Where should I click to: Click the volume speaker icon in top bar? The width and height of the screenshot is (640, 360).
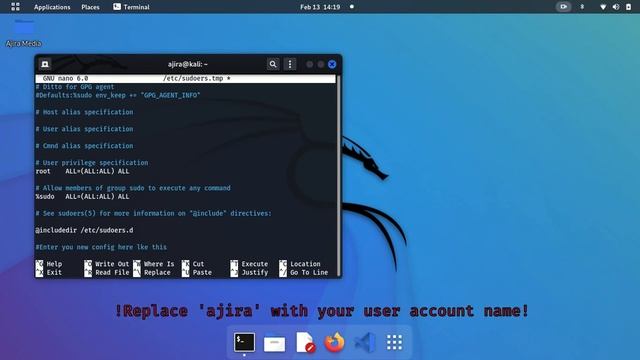pyautogui.click(x=616, y=7)
